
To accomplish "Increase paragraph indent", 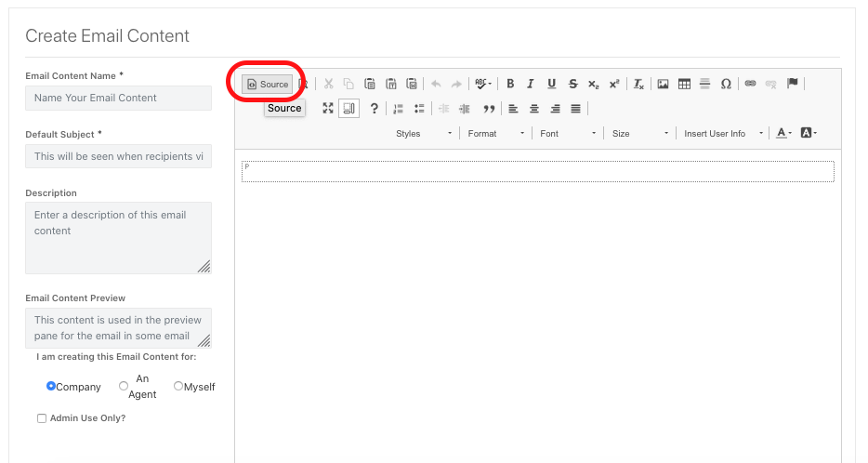I will pos(465,109).
